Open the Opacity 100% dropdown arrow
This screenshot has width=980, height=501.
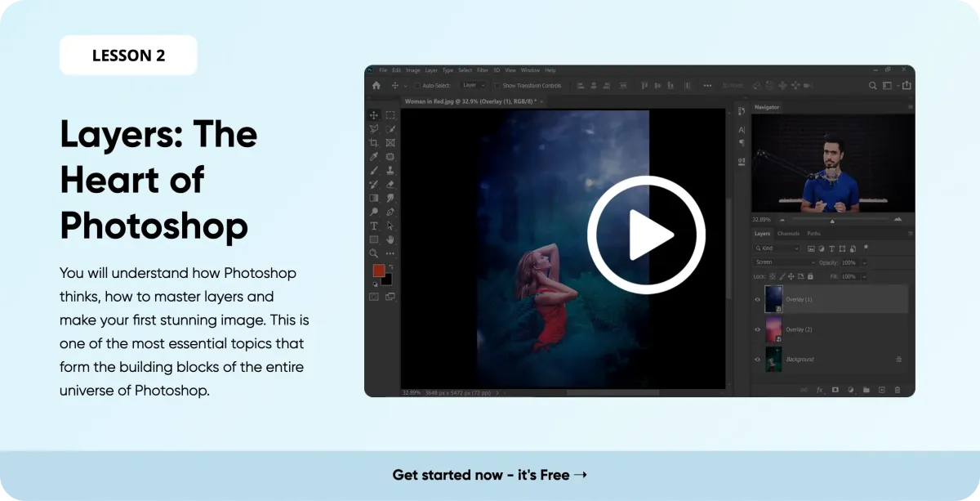click(865, 263)
